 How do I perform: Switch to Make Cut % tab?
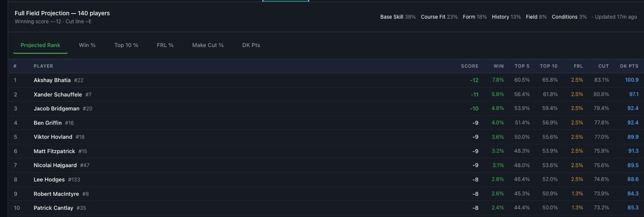tap(208, 45)
